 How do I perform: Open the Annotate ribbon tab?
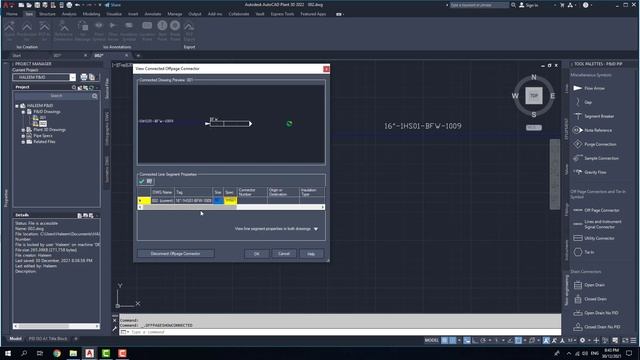[x=153, y=14]
